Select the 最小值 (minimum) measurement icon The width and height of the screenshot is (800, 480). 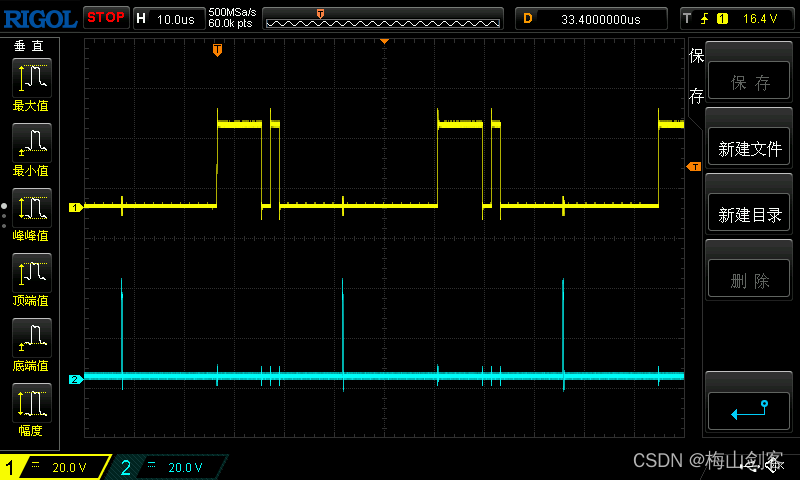point(32,143)
